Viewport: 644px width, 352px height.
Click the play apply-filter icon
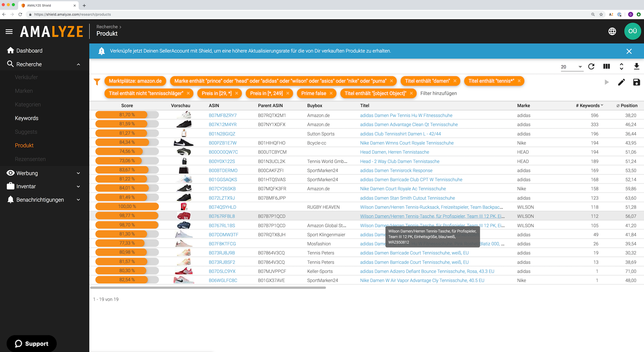[x=606, y=82]
